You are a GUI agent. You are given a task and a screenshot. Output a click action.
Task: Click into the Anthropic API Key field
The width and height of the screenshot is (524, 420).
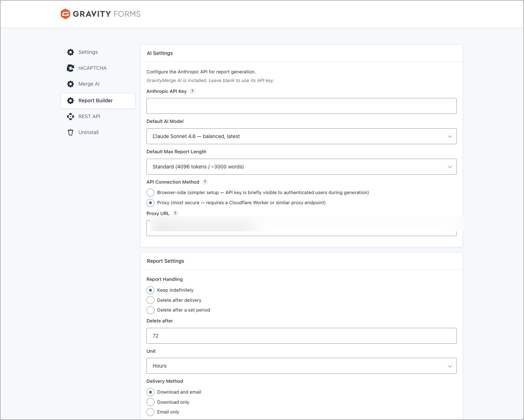pyautogui.click(x=301, y=106)
